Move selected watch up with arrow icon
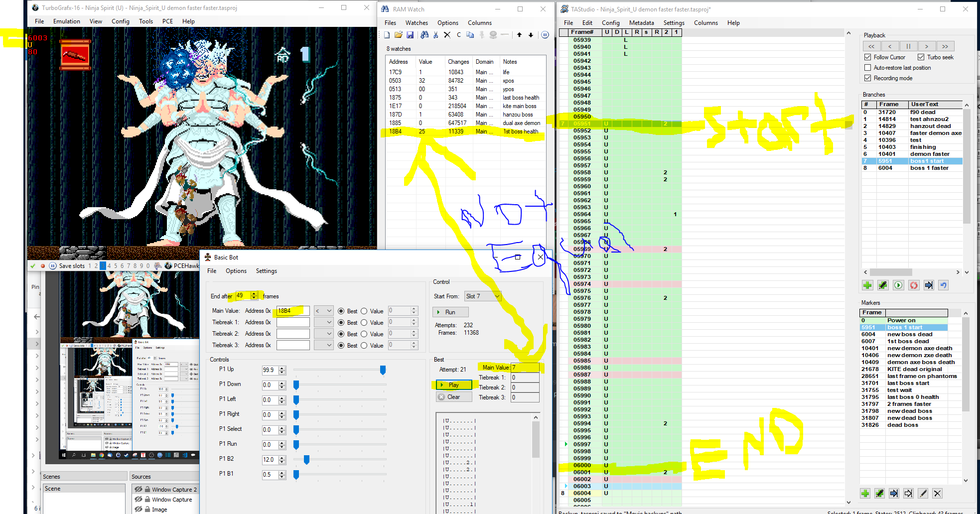Screen dimensions: 980x514 click(520, 35)
